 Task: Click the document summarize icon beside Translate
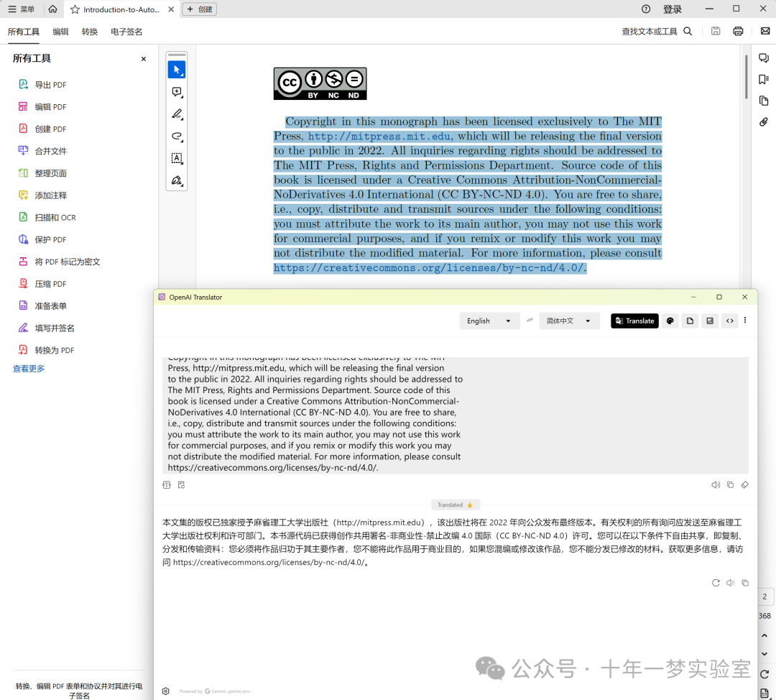pyautogui.click(x=690, y=321)
